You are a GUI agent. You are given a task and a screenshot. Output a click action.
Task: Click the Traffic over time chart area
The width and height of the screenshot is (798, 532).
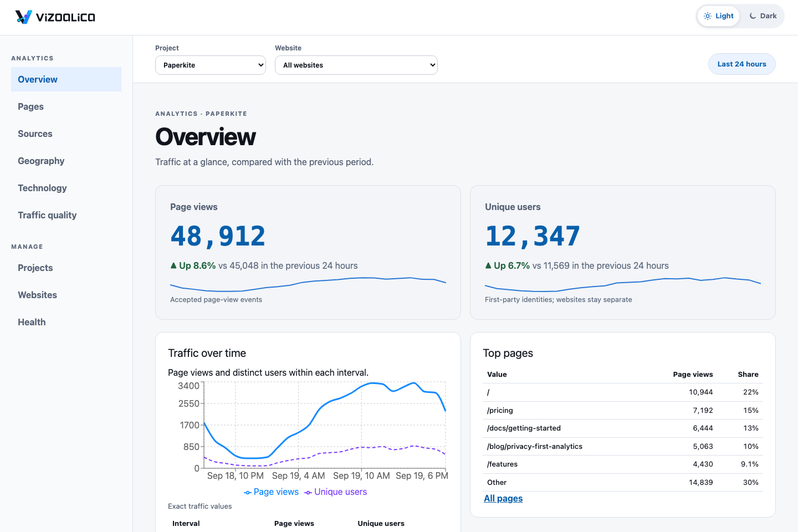point(325,425)
